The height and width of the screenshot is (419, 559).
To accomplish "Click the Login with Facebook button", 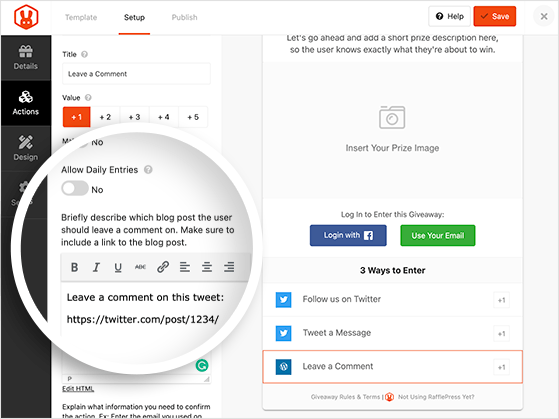I will [x=348, y=235].
